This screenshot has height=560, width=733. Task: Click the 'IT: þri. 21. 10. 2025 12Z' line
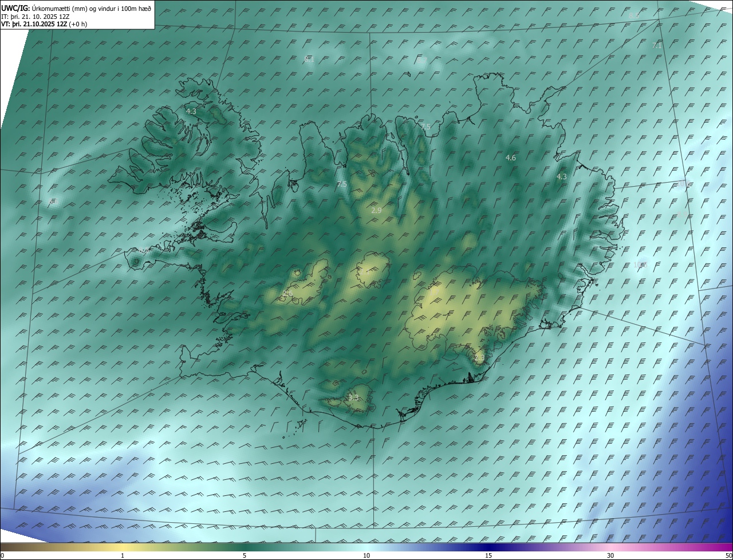click(x=36, y=17)
